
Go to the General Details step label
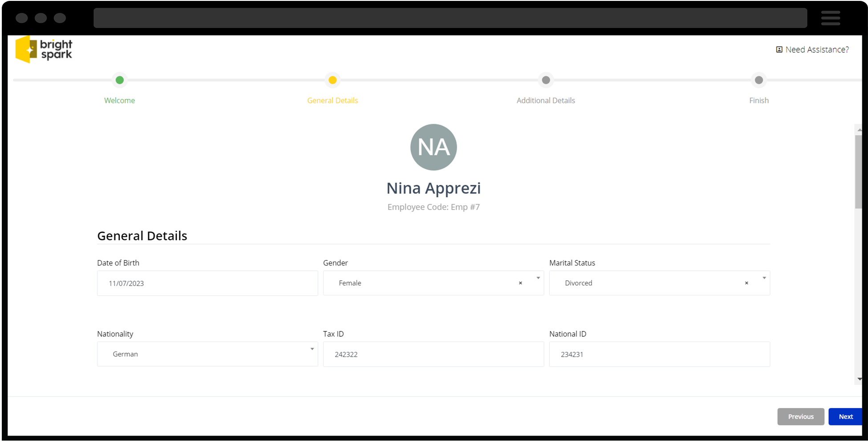click(333, 101)
